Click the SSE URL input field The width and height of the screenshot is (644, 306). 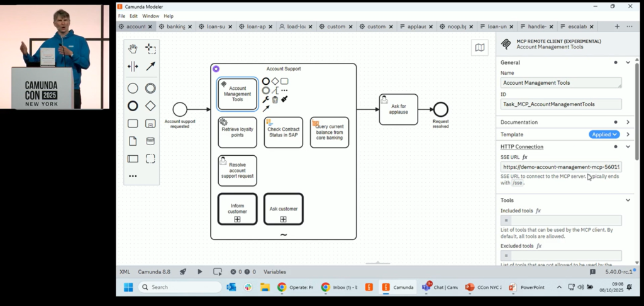pos(561,167)
